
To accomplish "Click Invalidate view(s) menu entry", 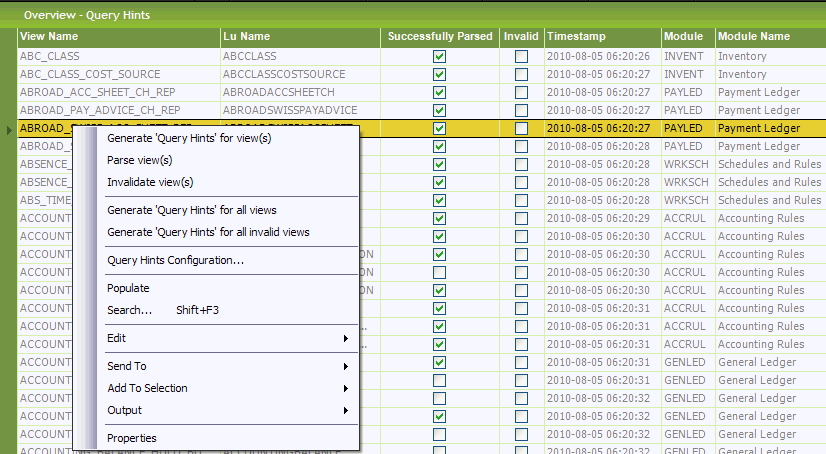I will pyautogui.click(x=150, y=182).
